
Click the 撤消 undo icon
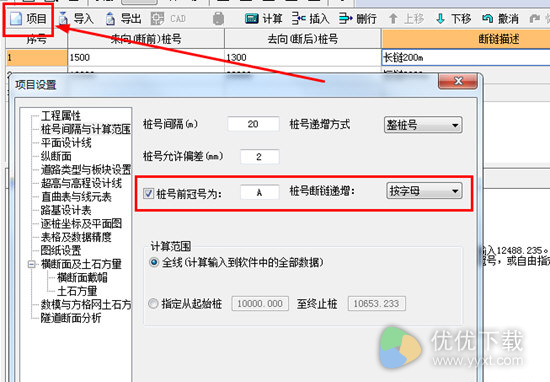coord(488,19)
